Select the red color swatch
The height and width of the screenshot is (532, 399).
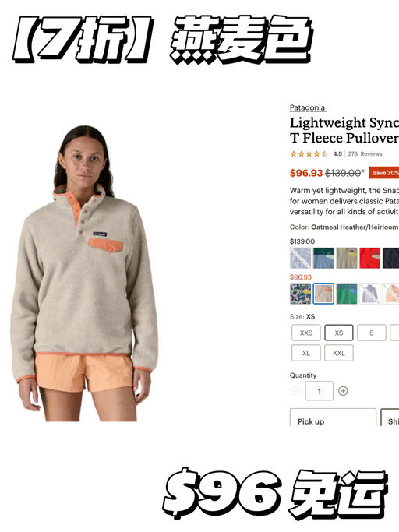click(x=370, y=258)
